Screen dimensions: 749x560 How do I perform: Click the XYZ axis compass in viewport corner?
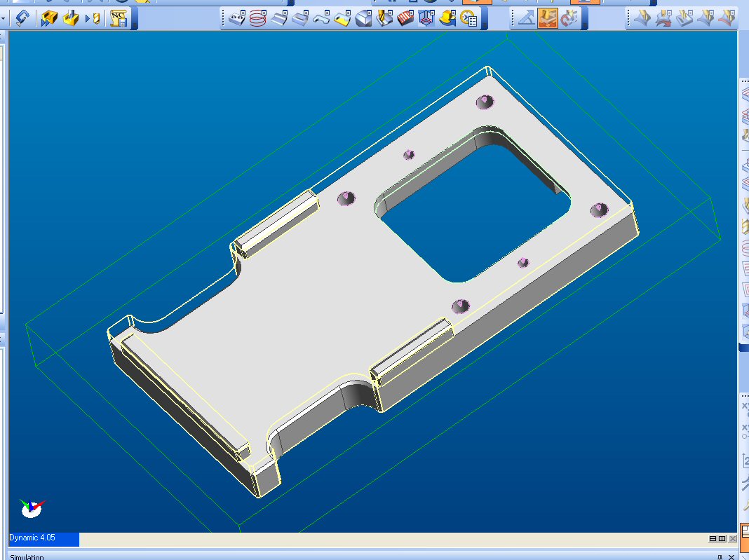(31, 508)
